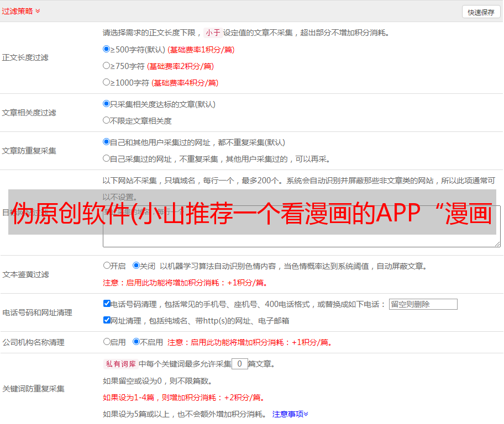Collapse the 过滤策略 section header
This screenshot has height=424, width=504.
[20, 11]
